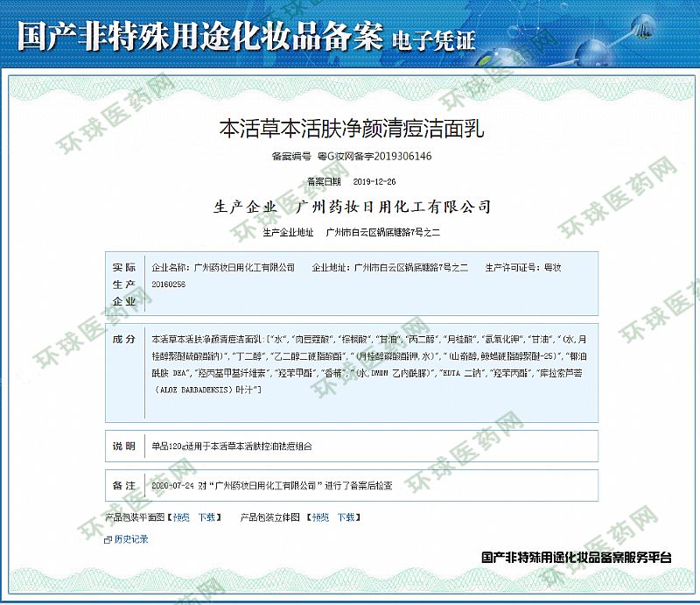
Task: Preview the 产品包装立体图 image
Action: point(320,517)
